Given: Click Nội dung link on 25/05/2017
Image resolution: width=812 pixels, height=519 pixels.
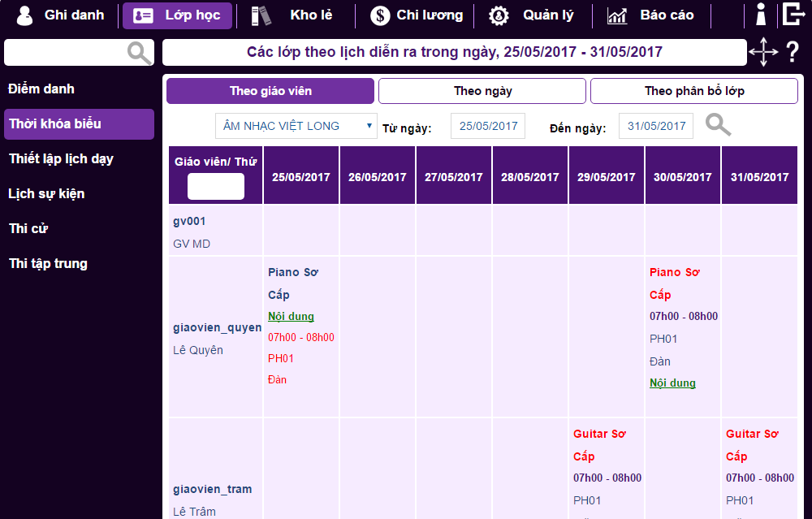Looking at the screenshot, I should [x=291, y=316].
